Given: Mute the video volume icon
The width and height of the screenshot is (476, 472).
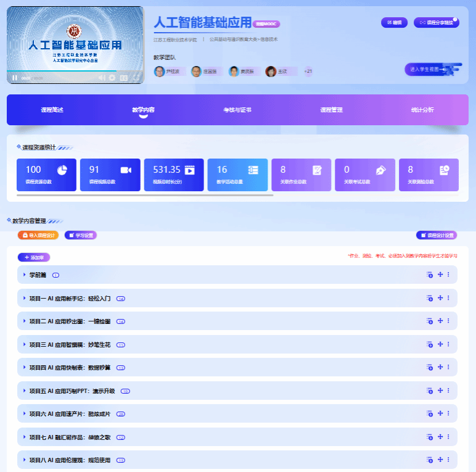Looking at the screenshot, I should (x=102, y=78).
